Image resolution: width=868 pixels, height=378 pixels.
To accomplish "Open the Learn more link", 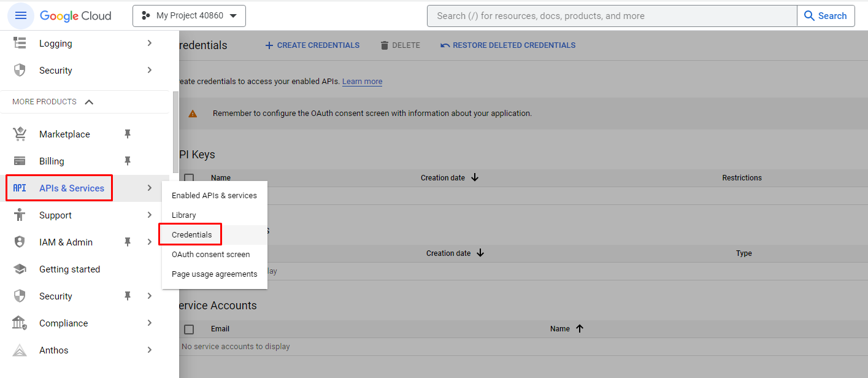I will coord(362,81).
